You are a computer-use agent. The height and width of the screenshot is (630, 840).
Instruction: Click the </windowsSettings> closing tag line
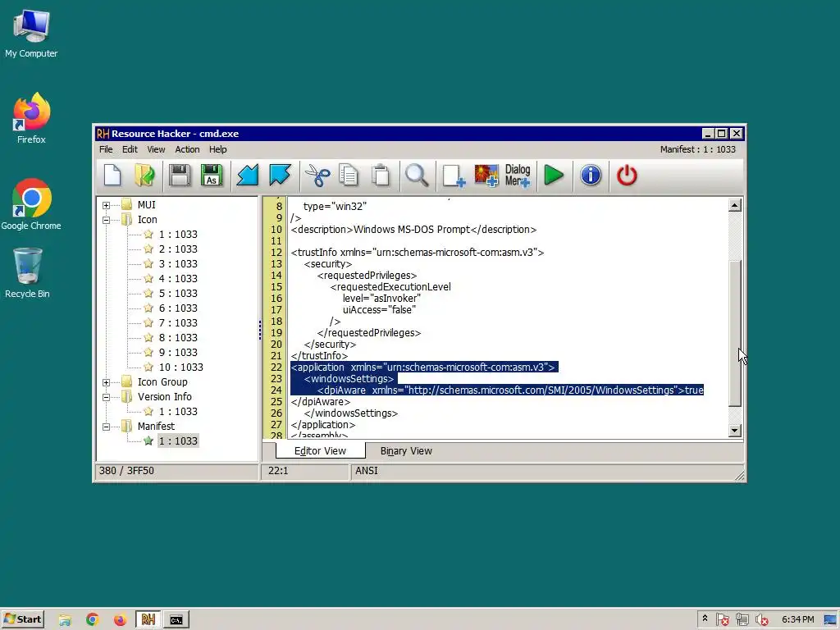351,413
